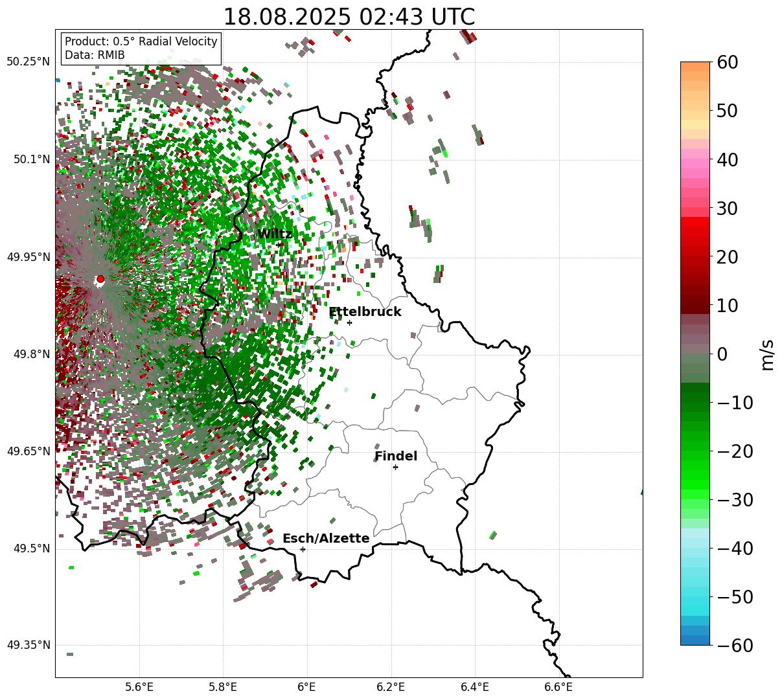Click the 49.65°N latitude tick label
782x700 pixels.
coord(28,451)
